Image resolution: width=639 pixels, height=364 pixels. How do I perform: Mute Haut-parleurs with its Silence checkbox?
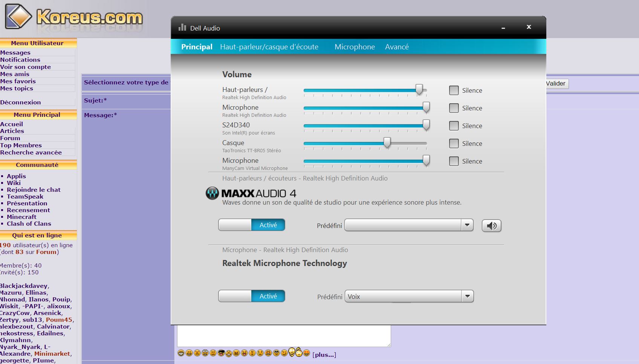click(x=454, y=90)
